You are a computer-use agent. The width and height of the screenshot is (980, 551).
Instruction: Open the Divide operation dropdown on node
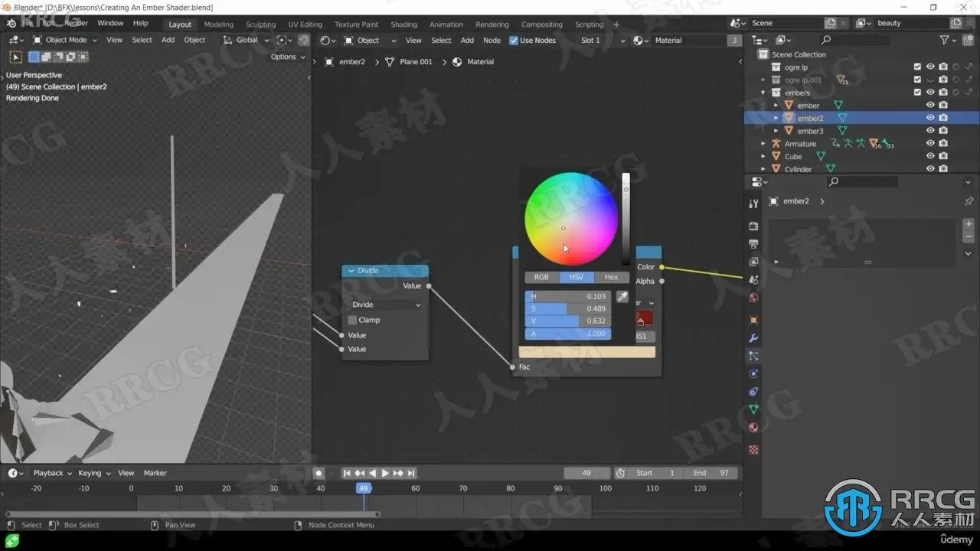tap(386, 305)
